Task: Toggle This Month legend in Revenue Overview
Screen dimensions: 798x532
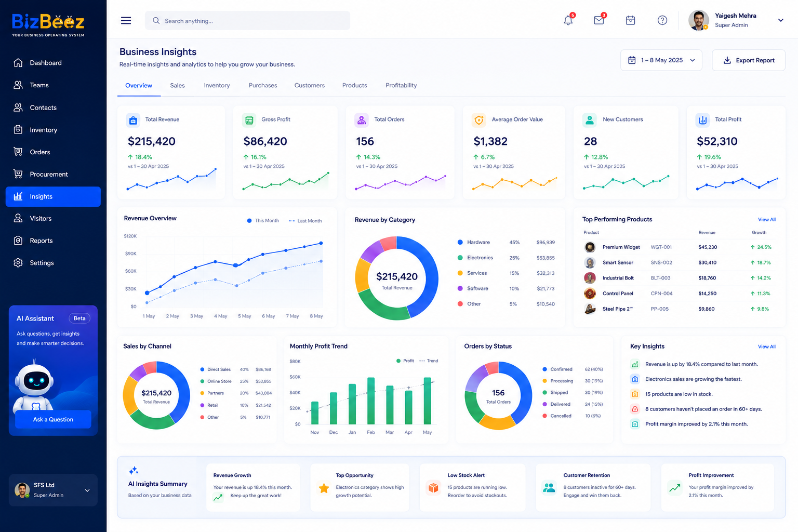Action: (263, 221)
